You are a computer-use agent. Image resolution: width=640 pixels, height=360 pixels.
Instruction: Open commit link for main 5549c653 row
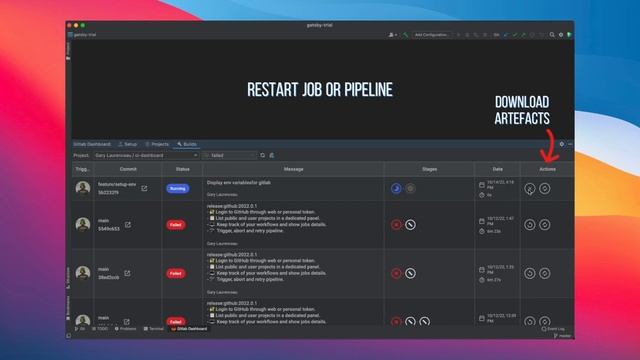point(128,224)
